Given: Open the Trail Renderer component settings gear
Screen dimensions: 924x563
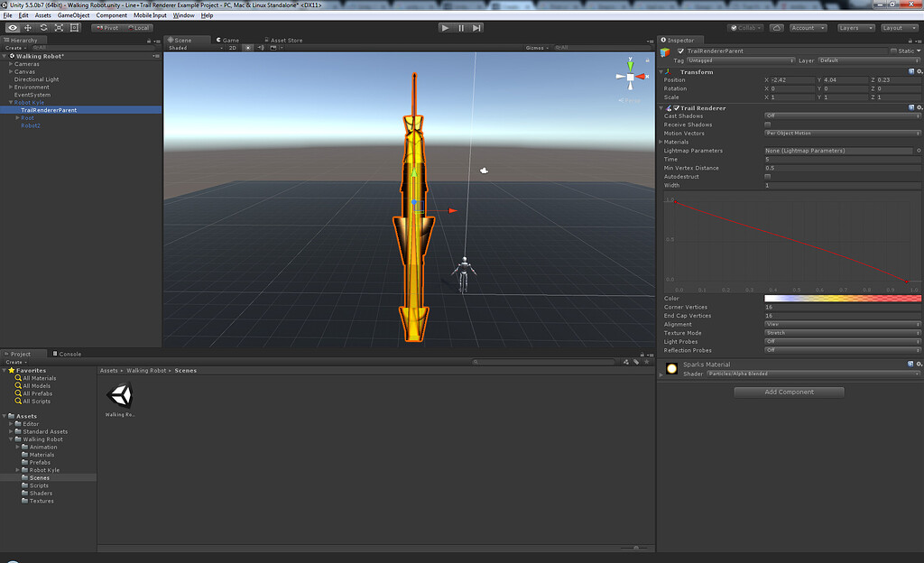Looking at the screenshot, I should [x=920, y=107].
